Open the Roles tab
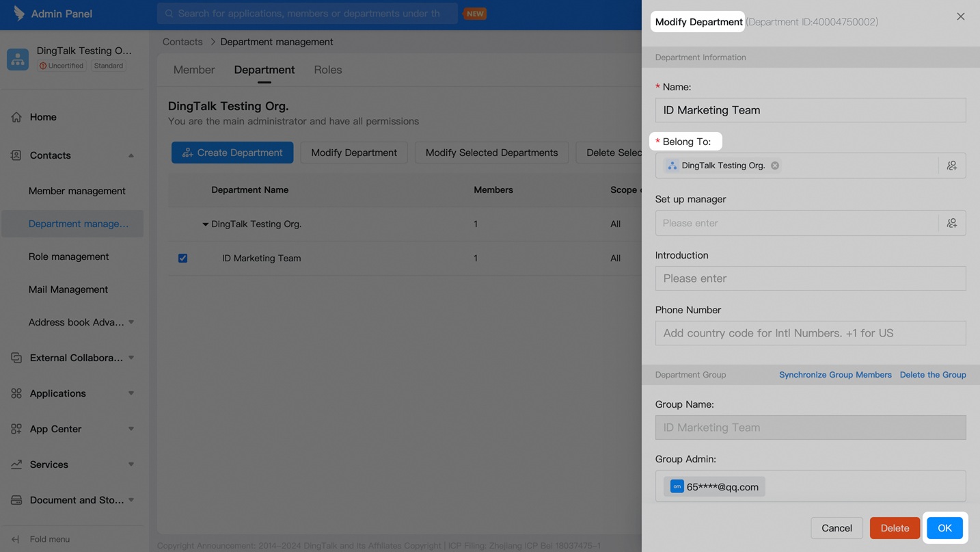Viewport: 980px width, 552px height. [x=328, y=70]
